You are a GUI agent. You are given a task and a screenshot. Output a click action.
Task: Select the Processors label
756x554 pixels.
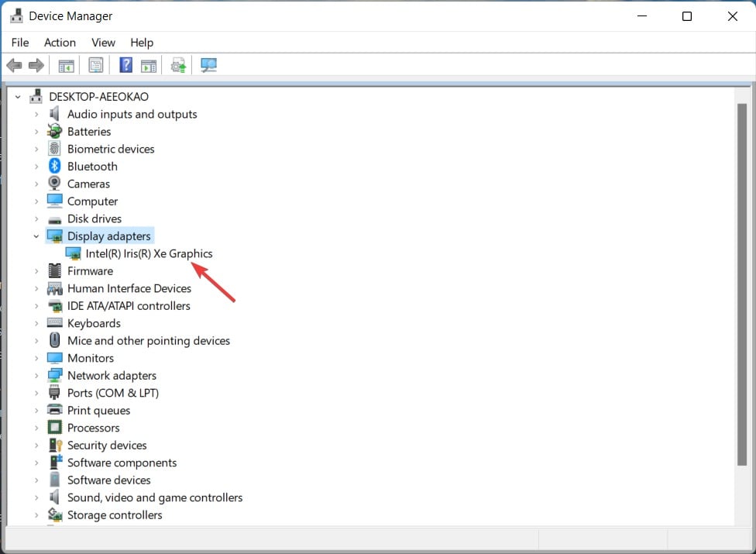pyautogui.click(x=94, y=428)
